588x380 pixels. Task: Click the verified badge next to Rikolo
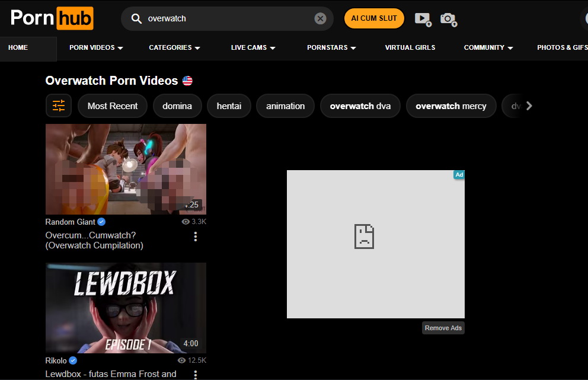point(73,360)
